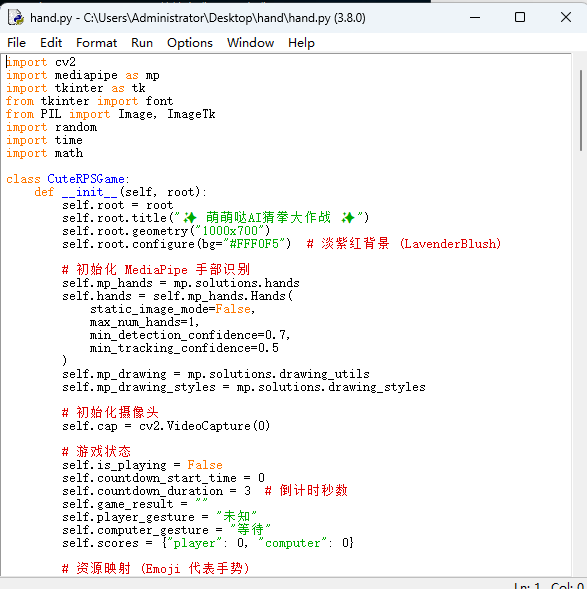
Task: Click the vertical scrollbar thumb
Action: [581, 110]
